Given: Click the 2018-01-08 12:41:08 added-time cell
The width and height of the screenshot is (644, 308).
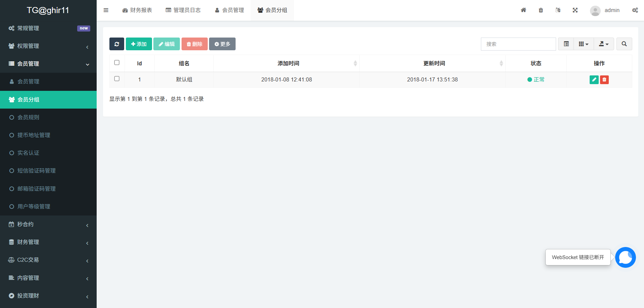Looking at the screenshot, I should pyautogui.click(x=287, y=79).
